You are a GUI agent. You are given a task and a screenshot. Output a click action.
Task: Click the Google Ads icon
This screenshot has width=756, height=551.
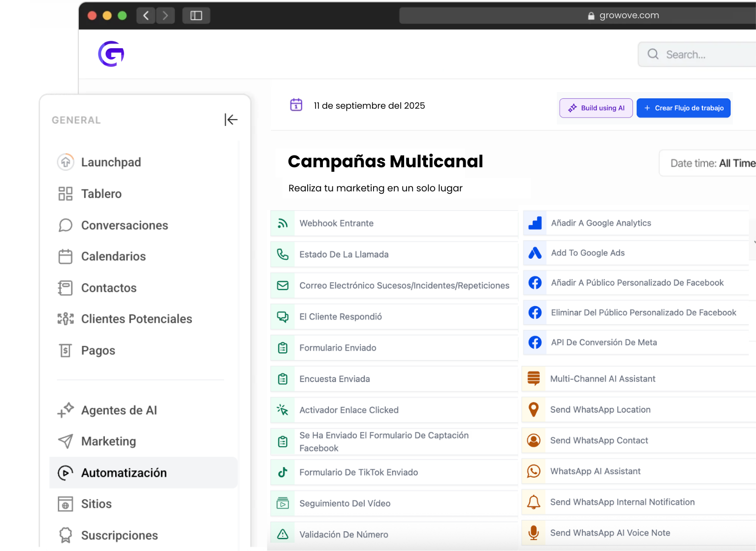pos(535,253)
